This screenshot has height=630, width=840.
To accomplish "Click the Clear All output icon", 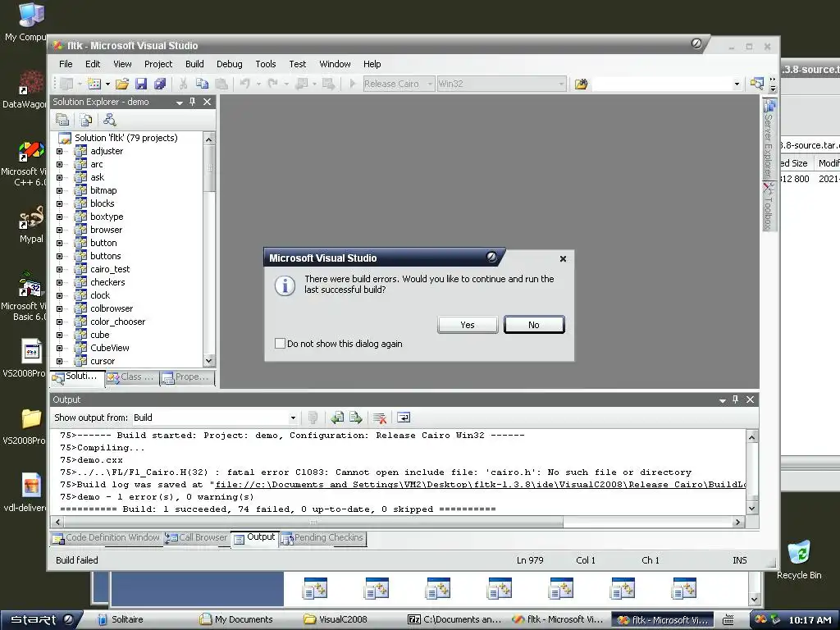I will click(380, 418).
